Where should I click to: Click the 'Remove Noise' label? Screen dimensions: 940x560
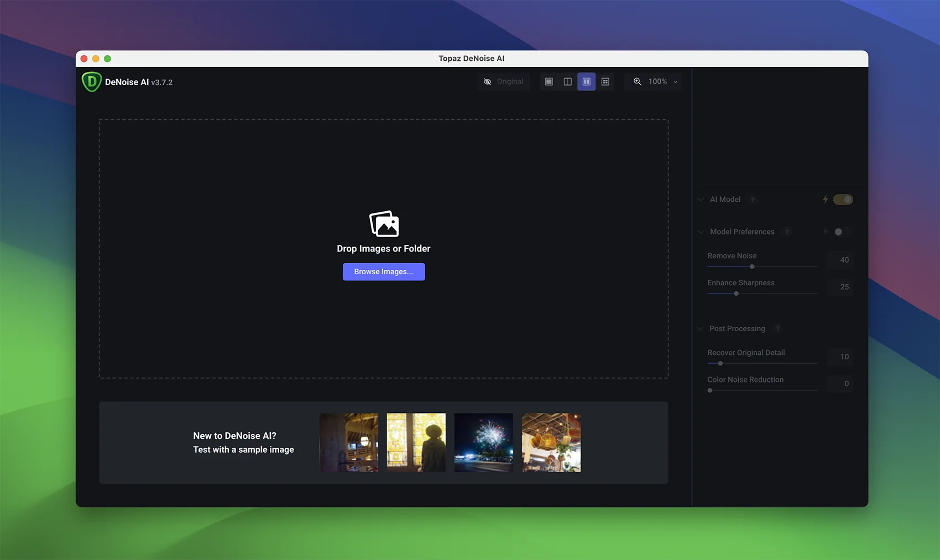[x=732, y=255]
